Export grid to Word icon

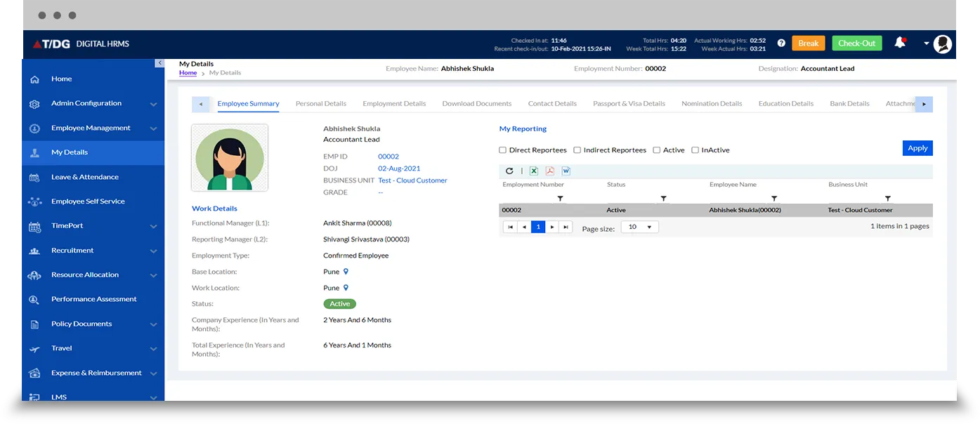pos(566,171)
